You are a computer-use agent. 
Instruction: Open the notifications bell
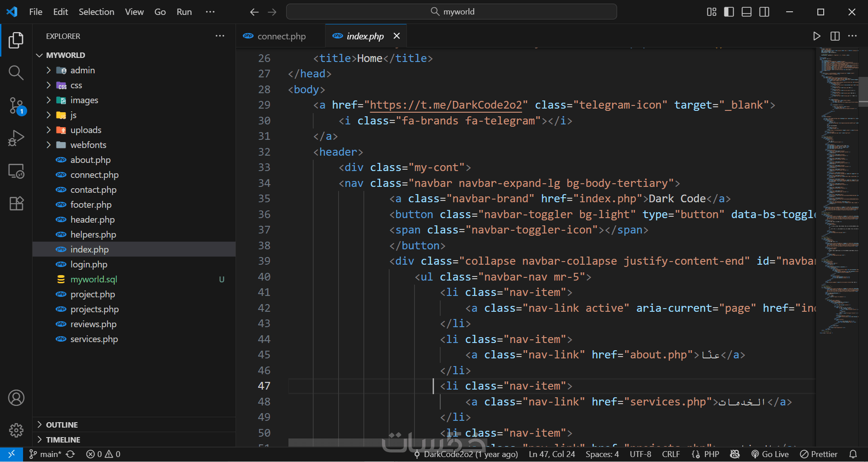(x=853, y=454)
